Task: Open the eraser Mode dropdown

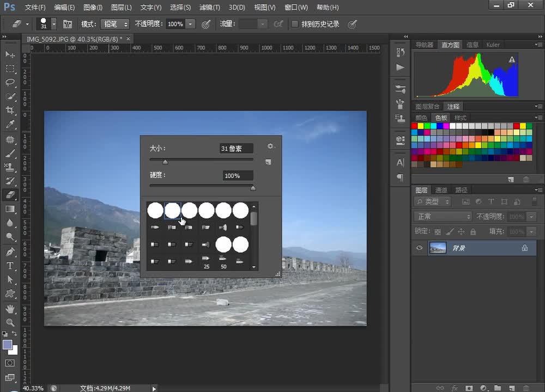Action: [115, 24]
